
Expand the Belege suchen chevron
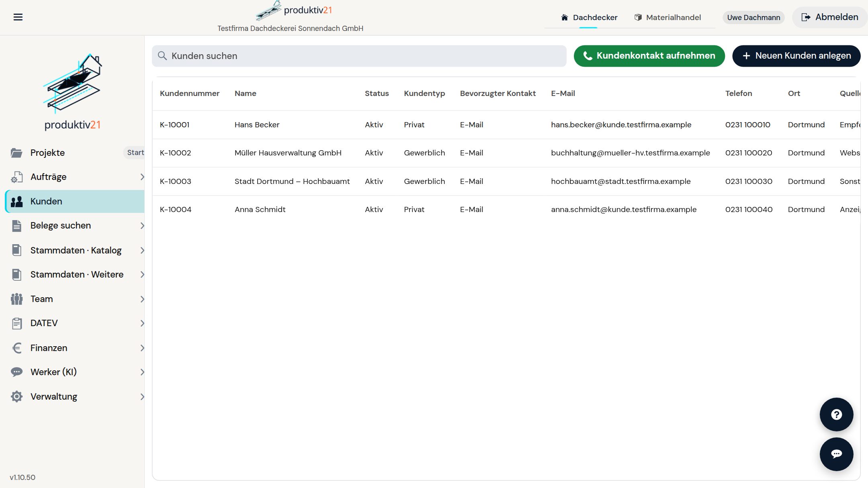[142, 226]
